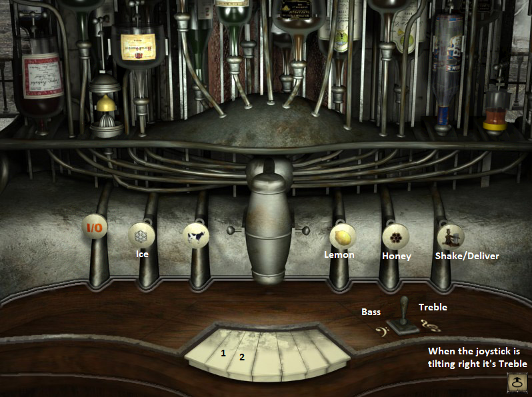Click the small handle left of shaker

tap(234, 231)
